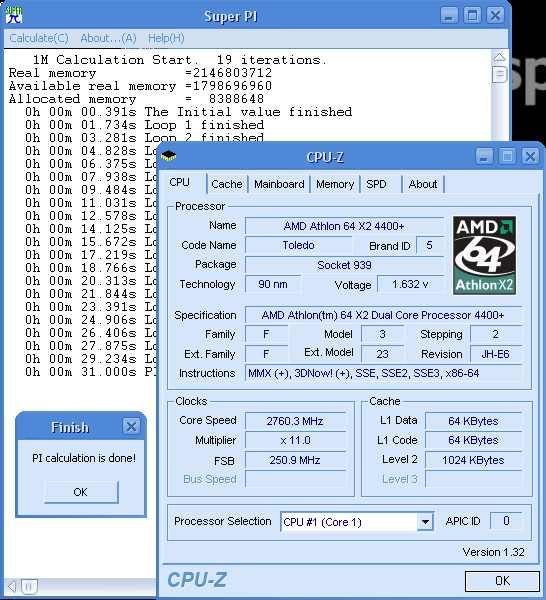Click the Instructions field MMX (+), 3DNow!

click(x=383, y=373)
